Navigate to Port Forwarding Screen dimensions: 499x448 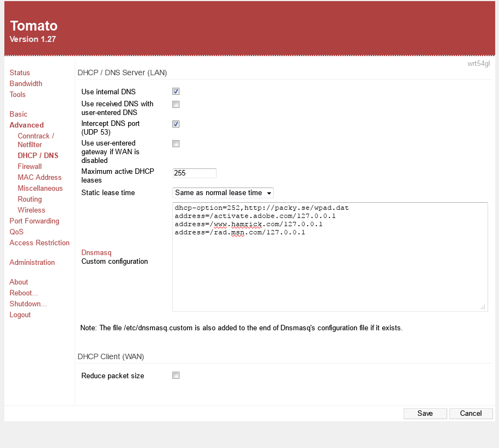coord(34,221)
